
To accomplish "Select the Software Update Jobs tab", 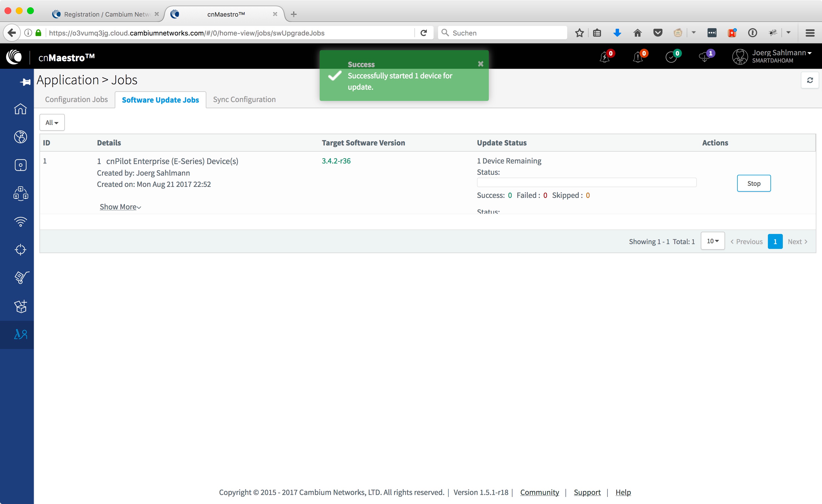I will tap(160, 100).
